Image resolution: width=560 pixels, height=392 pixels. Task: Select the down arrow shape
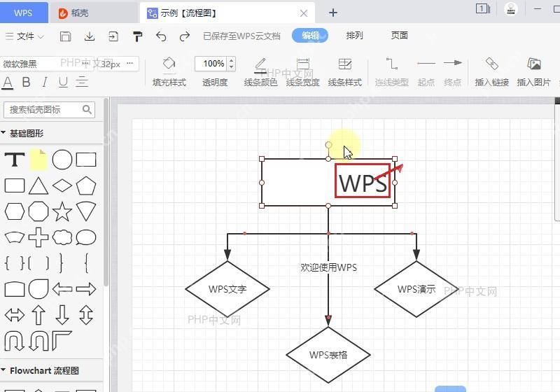click(62, 315)
